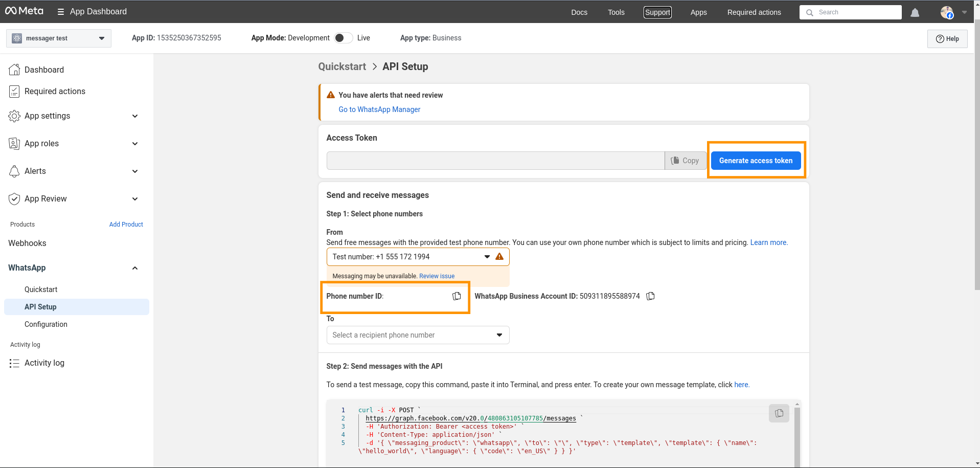Click the Dashboard label in the sidebar
The height and width of the screenshot is (468, 980).
(x=44, y=70)
